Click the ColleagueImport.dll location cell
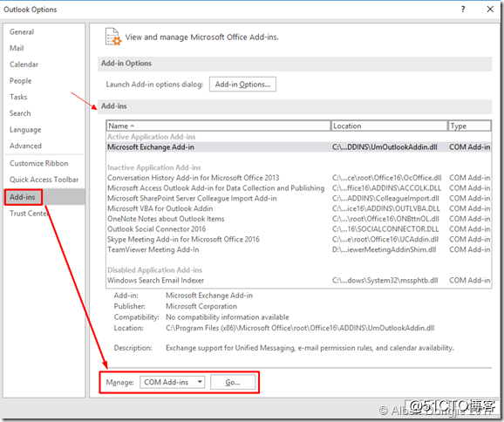The height and width of the screenshot is (422, 504). click(385, 198)
